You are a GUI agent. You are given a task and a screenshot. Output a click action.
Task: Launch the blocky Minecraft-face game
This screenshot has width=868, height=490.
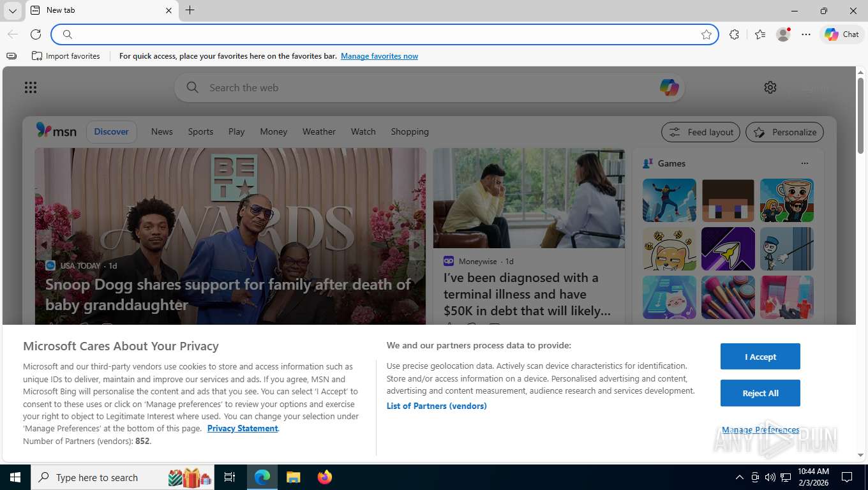[728, 200]
